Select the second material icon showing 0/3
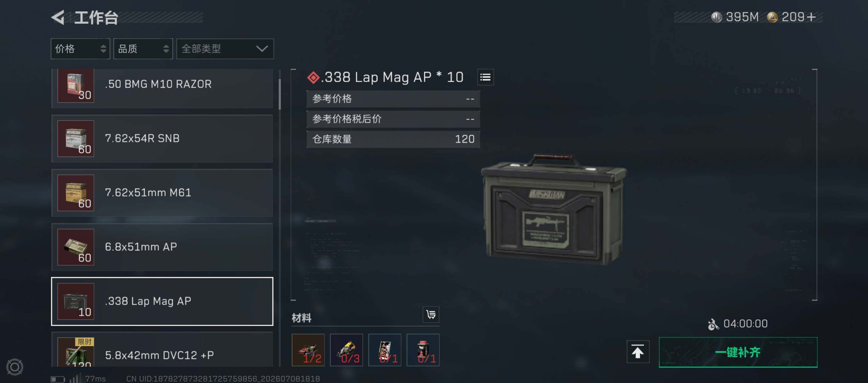868x383 pixels. click(346, 350)
